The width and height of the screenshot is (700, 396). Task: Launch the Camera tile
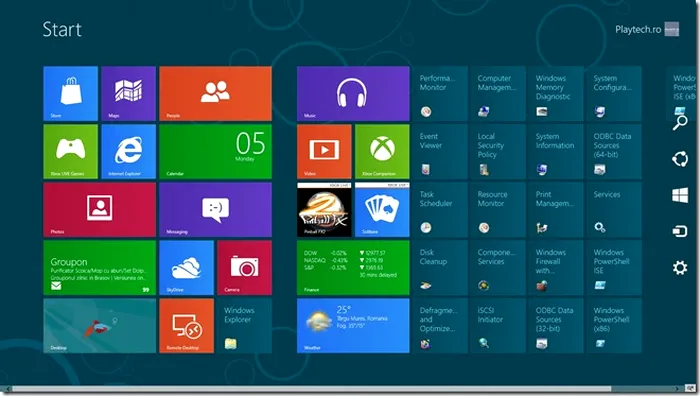tap(245, 267)
